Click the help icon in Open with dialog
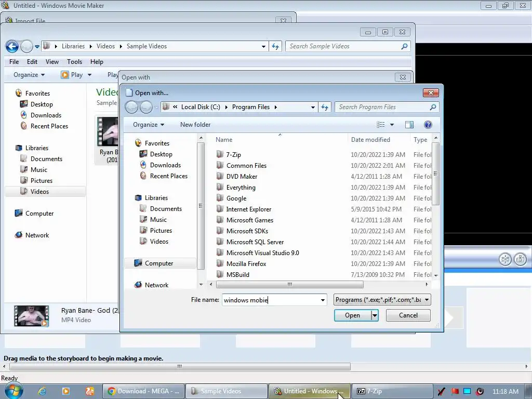The height and width of the screenshot is (399, 532). pos(428,125)
